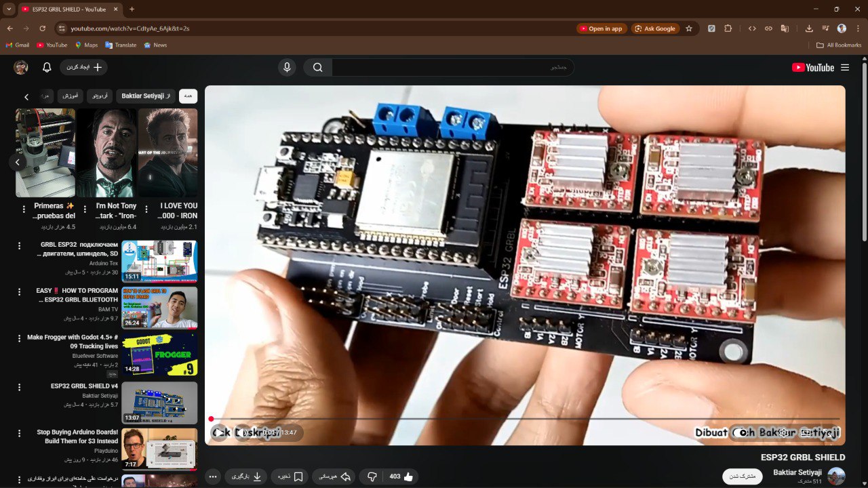Open Chrome downloads icon
Screen dimensions: 868x488
809,28
